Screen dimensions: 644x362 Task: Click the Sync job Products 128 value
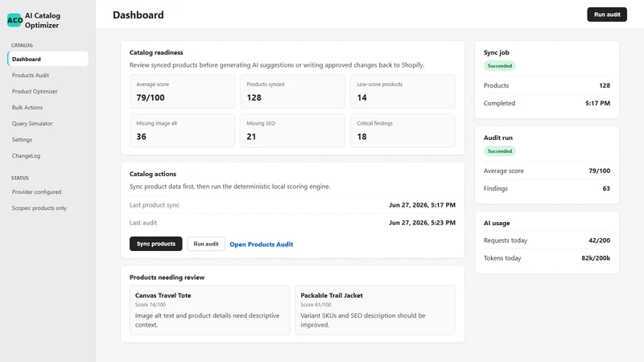(x=605, y=85)
